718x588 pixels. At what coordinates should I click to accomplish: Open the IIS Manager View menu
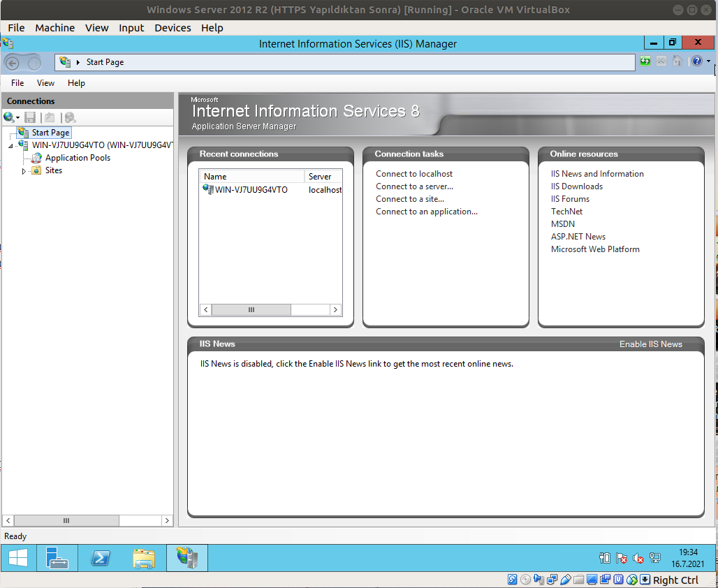tap(45, 83)
